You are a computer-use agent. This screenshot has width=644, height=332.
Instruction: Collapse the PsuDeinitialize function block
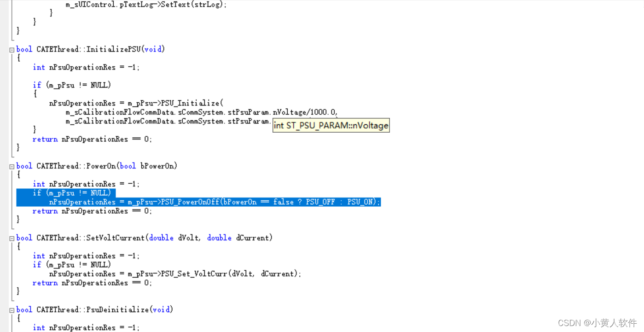click(12, 310)
